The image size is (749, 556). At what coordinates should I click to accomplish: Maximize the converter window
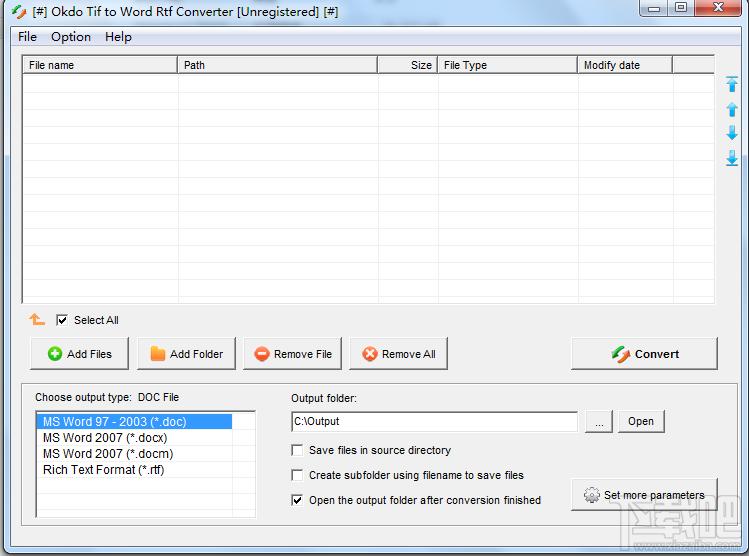[x=681, y=8]
